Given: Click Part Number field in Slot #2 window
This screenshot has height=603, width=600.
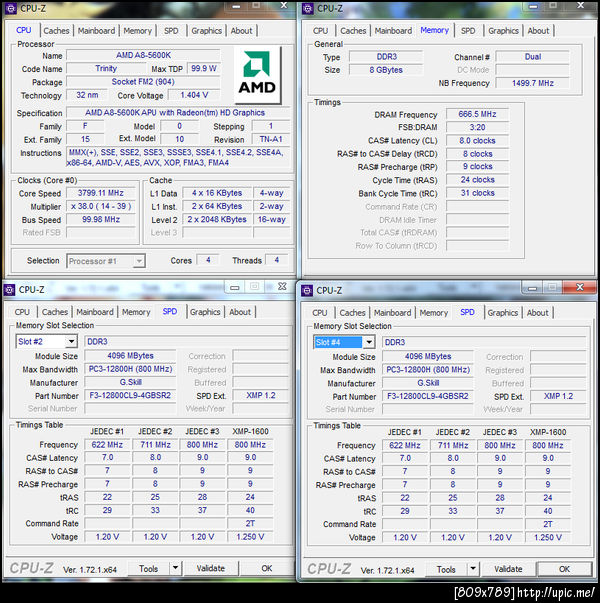Looking at the screenshot, I should click(130, 395).
